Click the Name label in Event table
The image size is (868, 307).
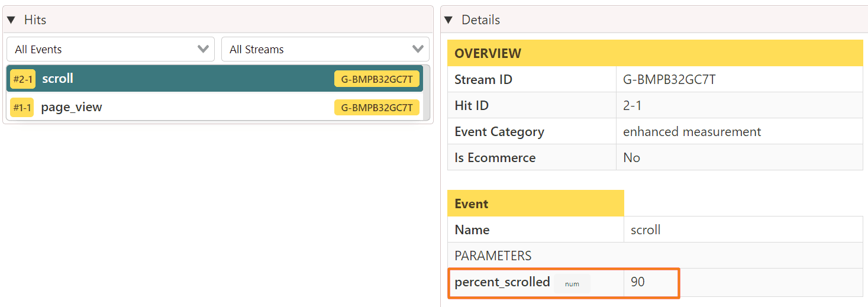[x=472, y=230]
